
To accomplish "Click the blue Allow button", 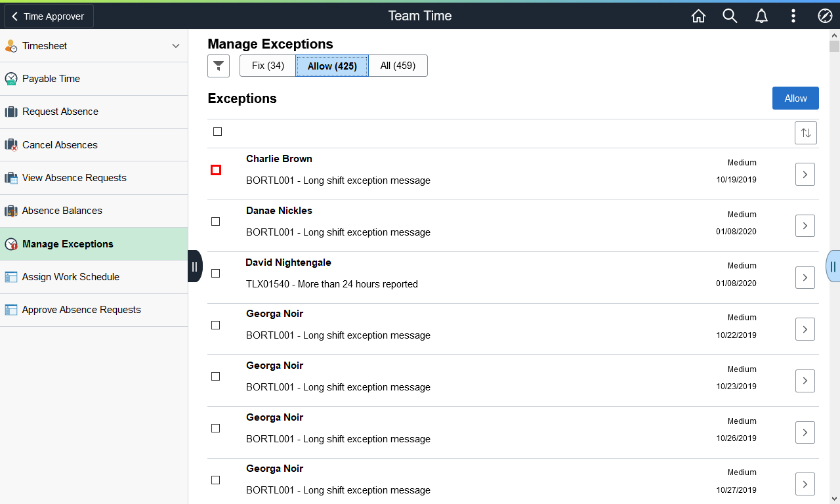I will (x=795, y=98).
